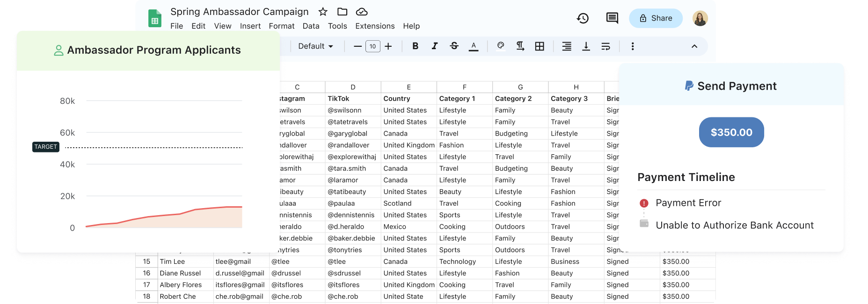Viewport: 868px width, 304px height.
Task: Toggle italic formatting
Action: tap(435, 46)
